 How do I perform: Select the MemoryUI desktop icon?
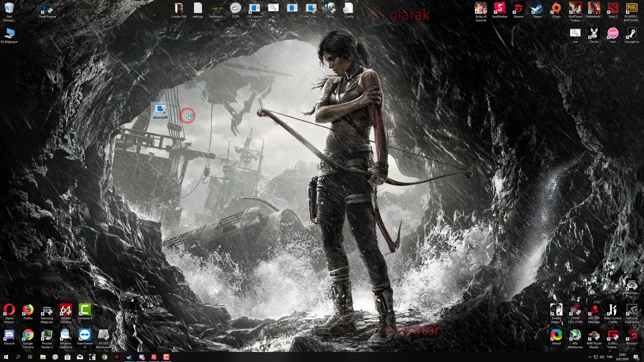[160, 111]
